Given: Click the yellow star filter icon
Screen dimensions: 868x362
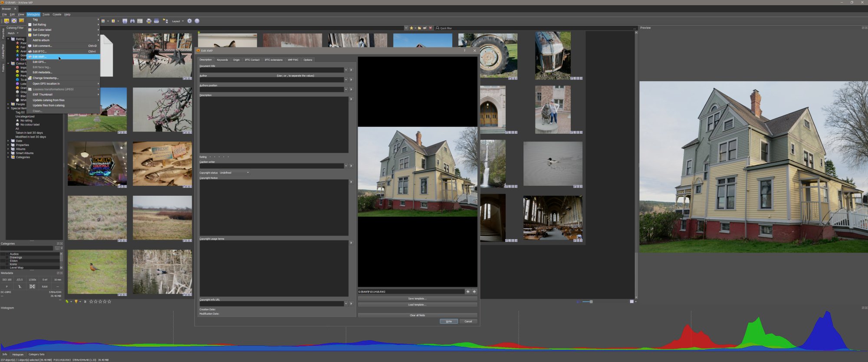Looking at the screenshot, I should tap(411, 28).
